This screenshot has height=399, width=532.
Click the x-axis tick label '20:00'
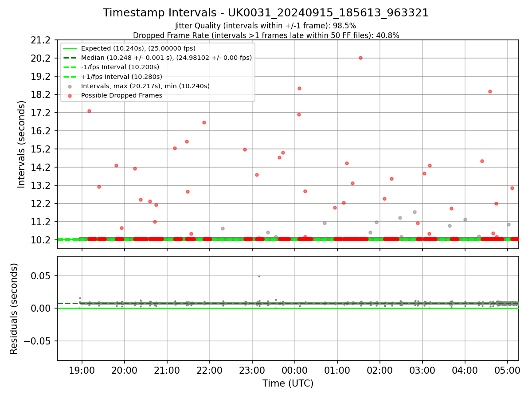[x=124, y=370]
